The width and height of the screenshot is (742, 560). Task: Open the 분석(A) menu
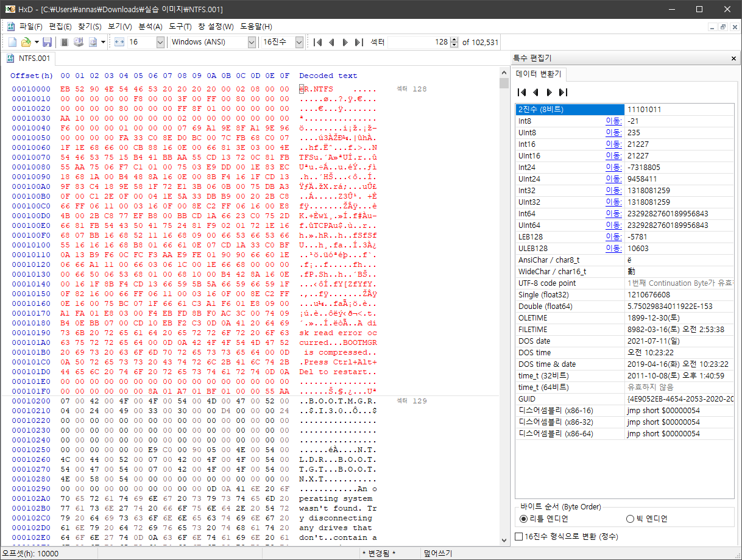(150, 27)
